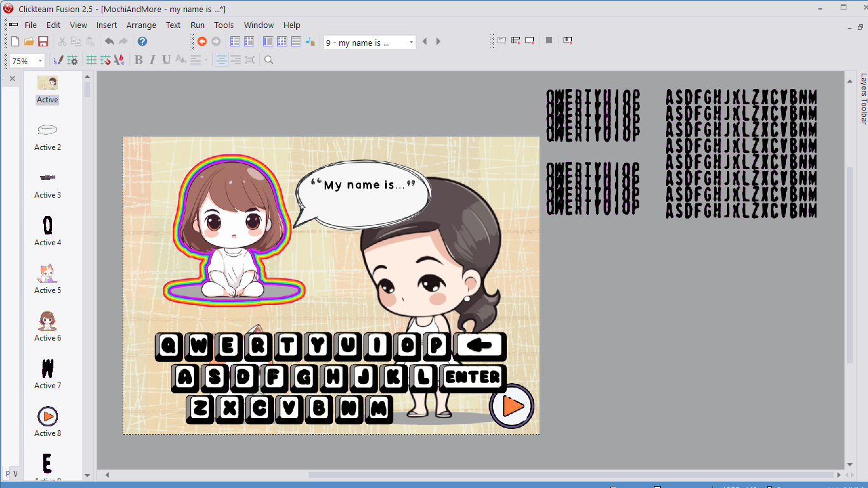This screenshot has height=488, width=868.
Task: Toggle center text alignment button
Action: [x=222, y=60]
